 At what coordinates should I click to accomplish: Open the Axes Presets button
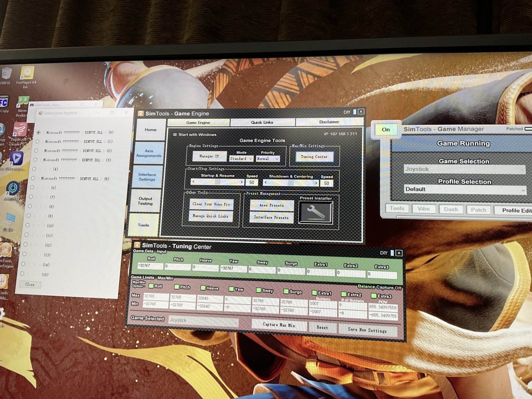point(272,205)
